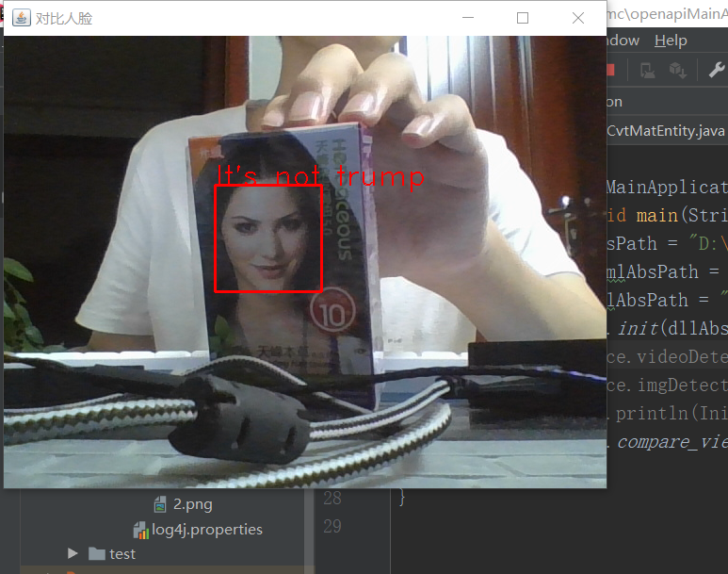Click the build project icon in IDE toolbar
Viewport: 728px width, 574px height.
647,71
